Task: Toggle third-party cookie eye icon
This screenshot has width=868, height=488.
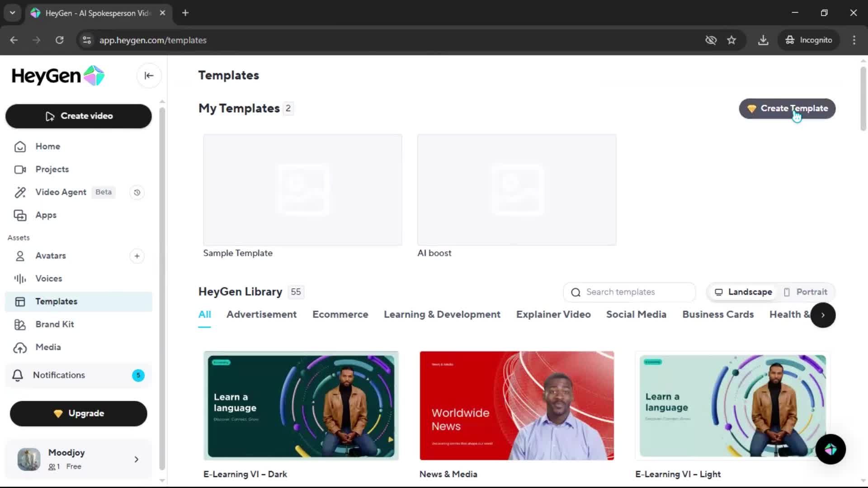Action: point(711,40)
